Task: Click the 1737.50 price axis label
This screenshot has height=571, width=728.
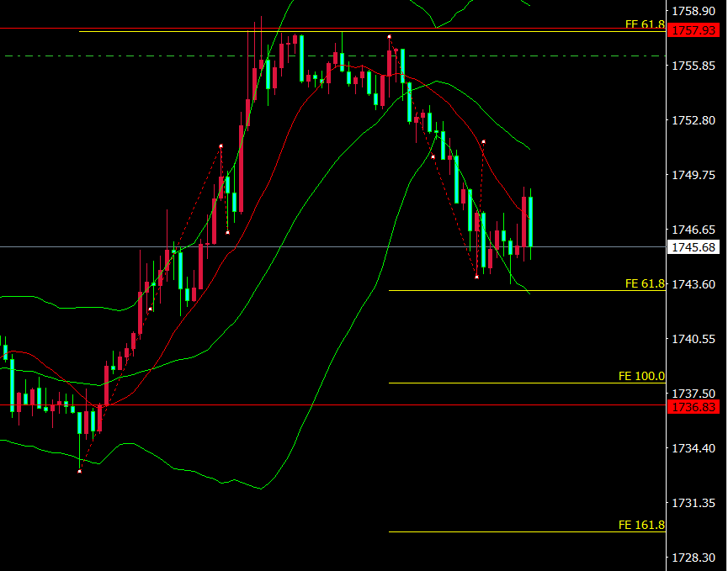Action: [693, 394]
